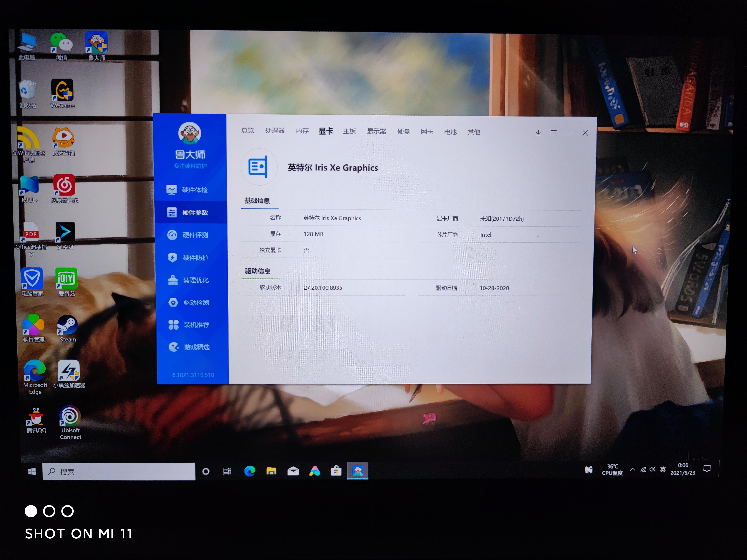Open 爱奇艺 desktop icon
The height and width of the screenshot is (560, 747).
(67, 282)
